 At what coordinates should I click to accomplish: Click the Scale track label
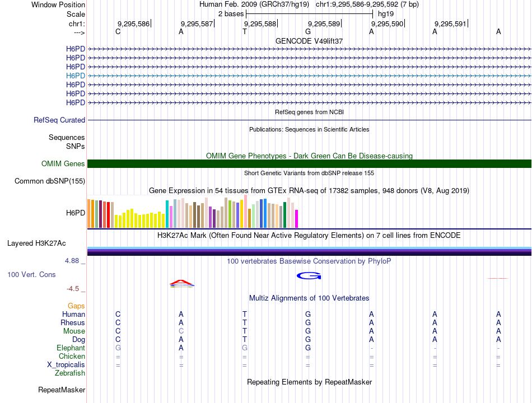[76, 14]
